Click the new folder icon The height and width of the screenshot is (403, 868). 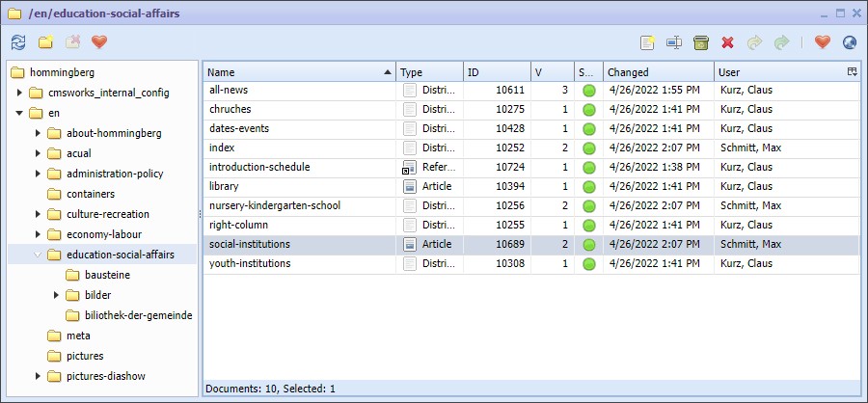click(45, 42)
